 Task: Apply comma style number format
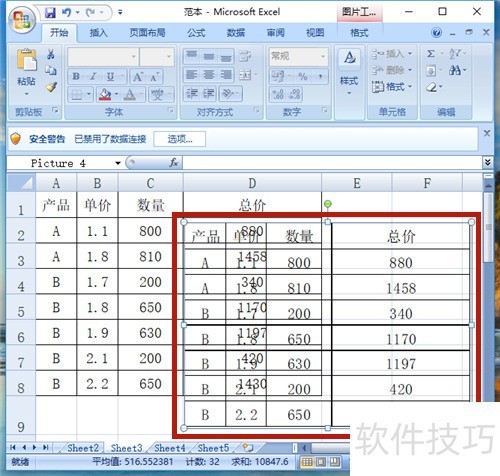(320, 77)
